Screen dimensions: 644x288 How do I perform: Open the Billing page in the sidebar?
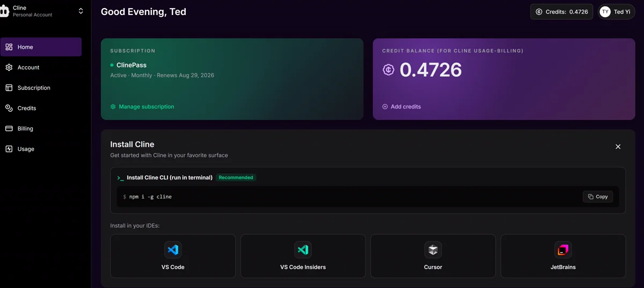(x=41, y=128)
